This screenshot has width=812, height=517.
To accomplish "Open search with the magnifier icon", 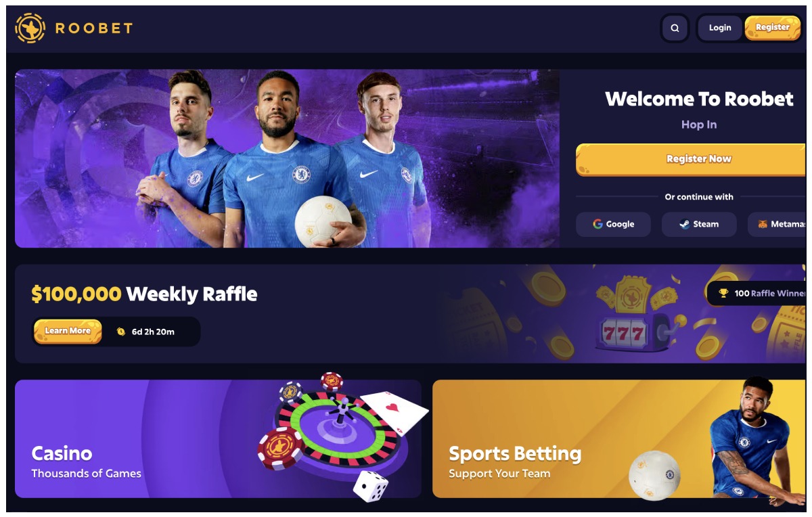I will 675,28.
